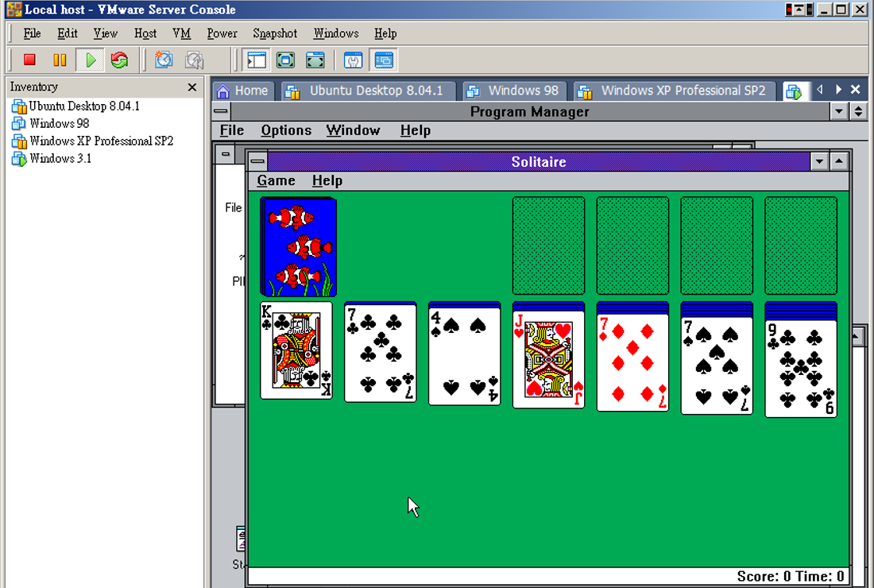Switch to the Home tab
This screenshot has height=588, width=874.
243,91
